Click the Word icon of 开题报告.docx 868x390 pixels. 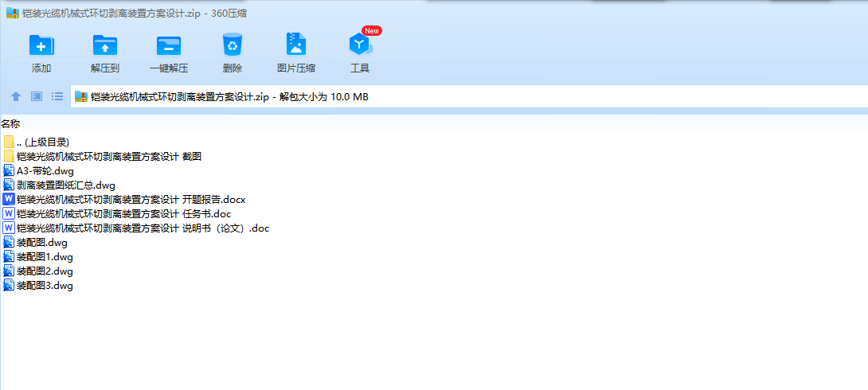point(9,199)
